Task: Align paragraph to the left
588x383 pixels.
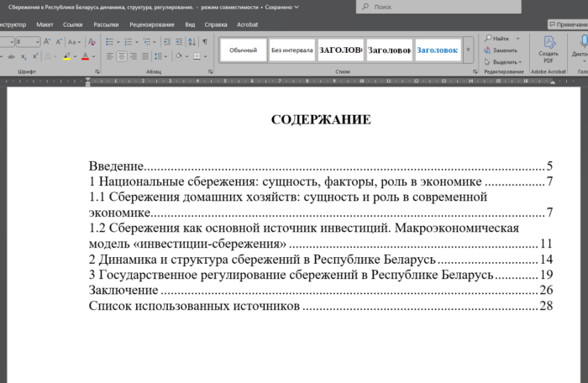Action: coord(110,56)
